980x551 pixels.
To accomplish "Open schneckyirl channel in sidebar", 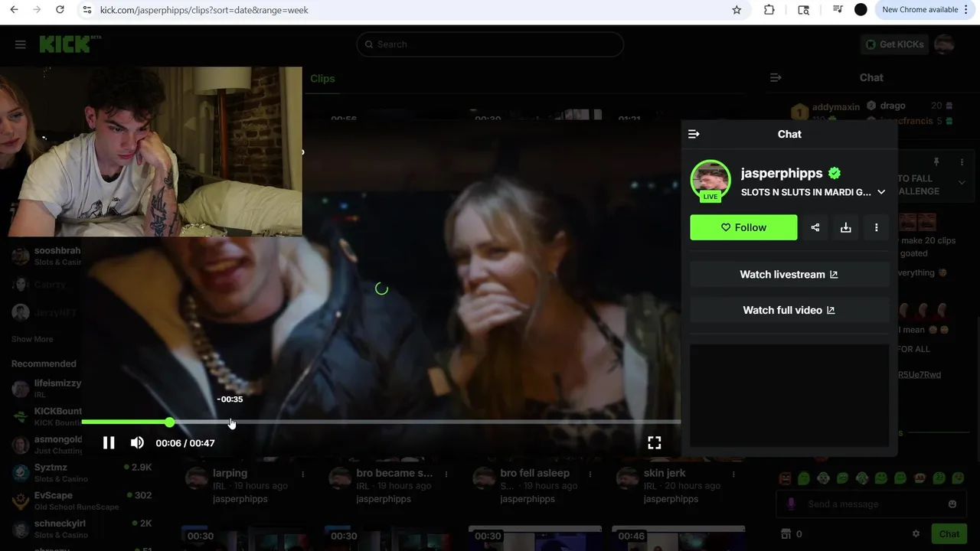I will point(83,529).
